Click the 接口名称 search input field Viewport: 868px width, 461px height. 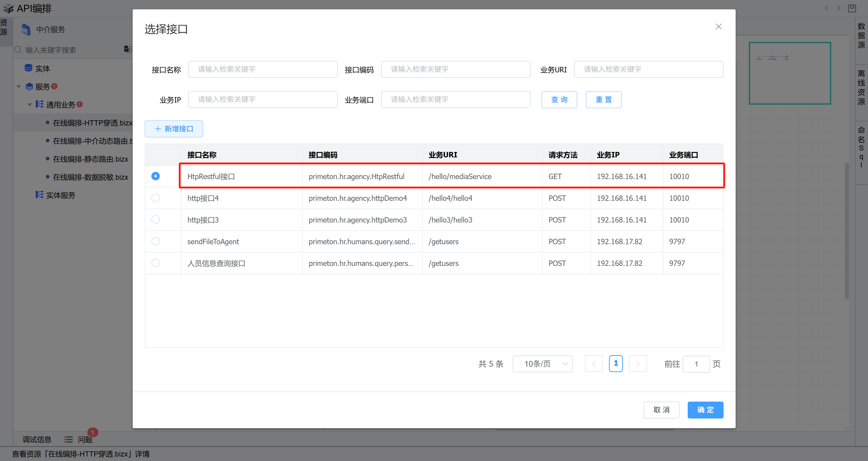tap(263, 69)
